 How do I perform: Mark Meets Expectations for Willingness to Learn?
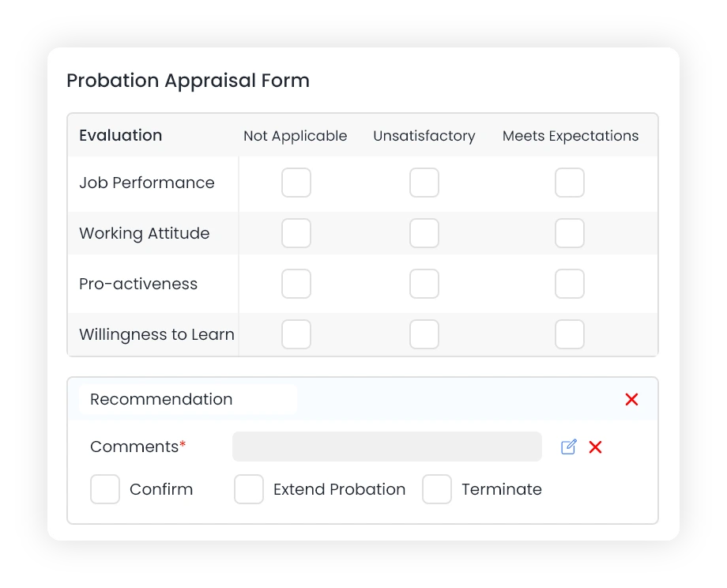click(570, 334)
